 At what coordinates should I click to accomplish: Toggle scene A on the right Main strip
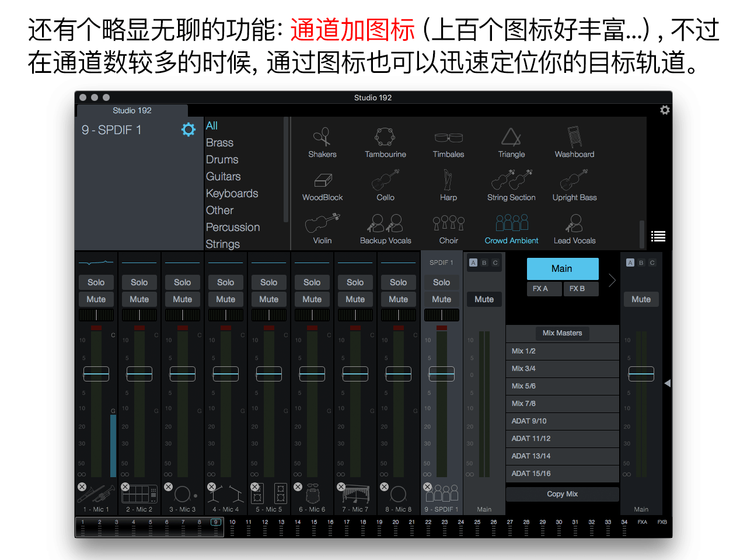pos(630,262)
